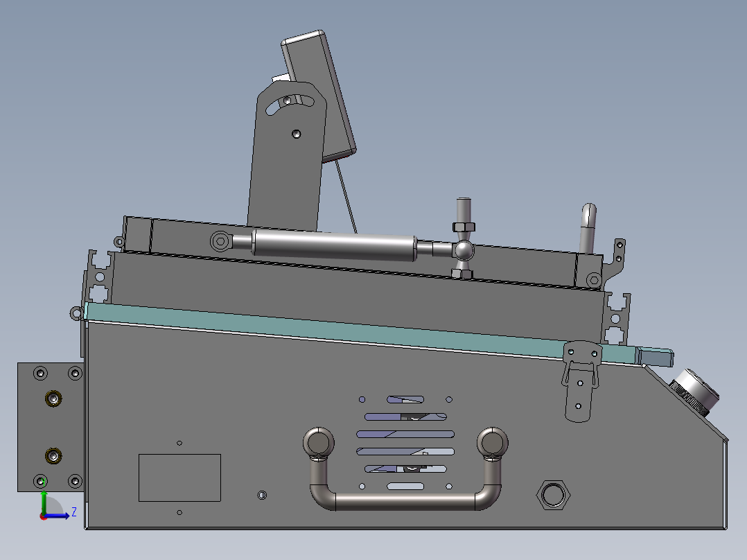This screenshot has width=747, height=560.
Task: Click the gas spring eyelet mount at left
Action: (x=220, y=241)
